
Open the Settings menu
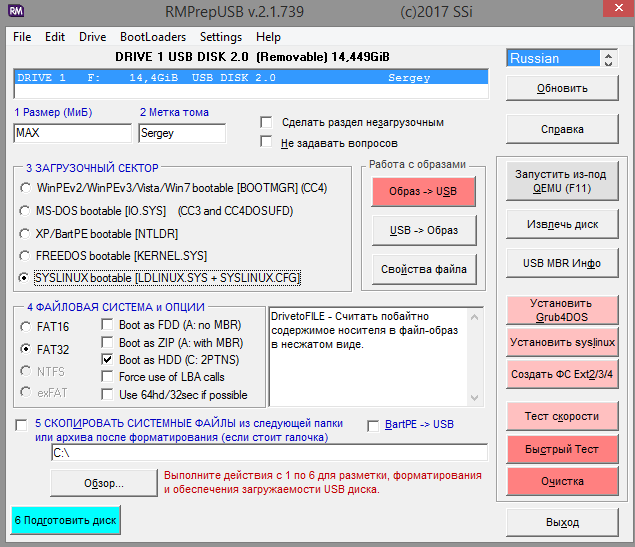coord(221,37)
